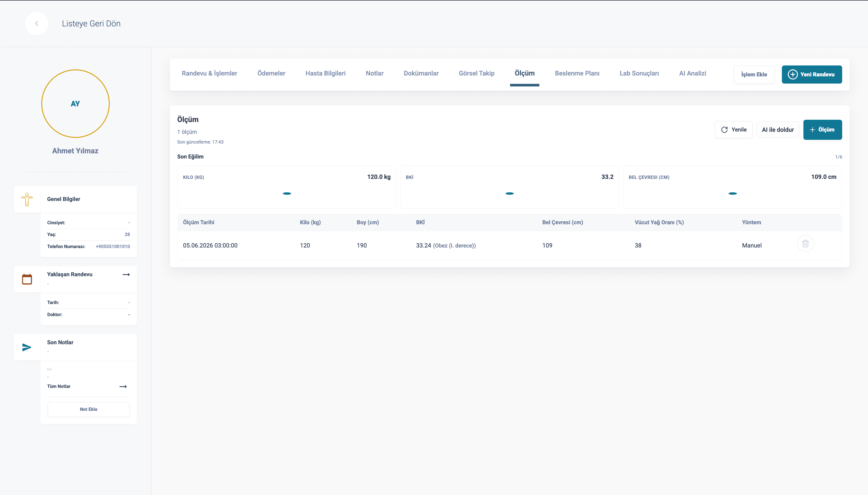The width and height of the screenshot is (868, 495).
Task: Open Tüm Notlar arrow link
Action: click(x=123, y=386)
